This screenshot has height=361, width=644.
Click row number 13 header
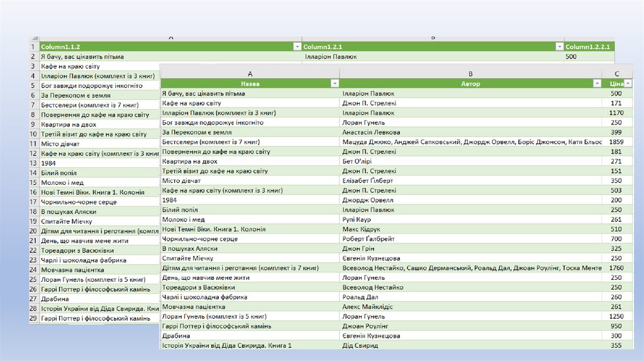coord(33,163)
